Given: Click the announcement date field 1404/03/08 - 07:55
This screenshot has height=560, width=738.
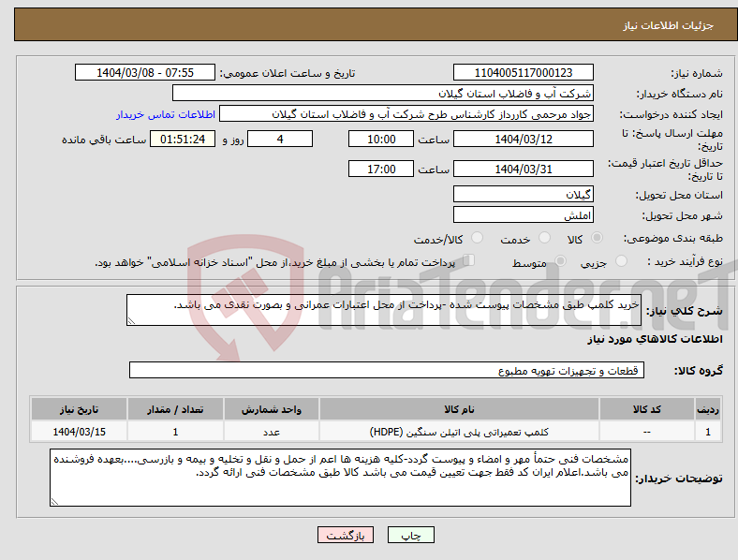Looking at the screenshot, I should 145,72.
